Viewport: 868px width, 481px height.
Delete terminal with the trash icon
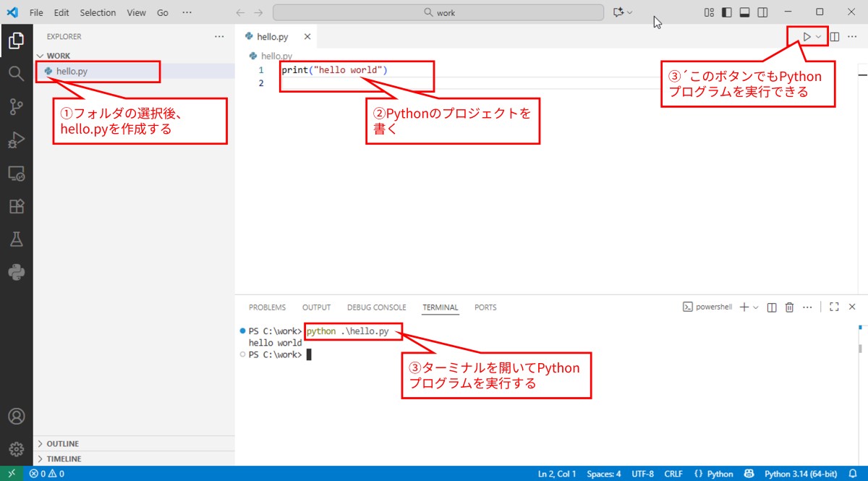click(x=790, y=307)
